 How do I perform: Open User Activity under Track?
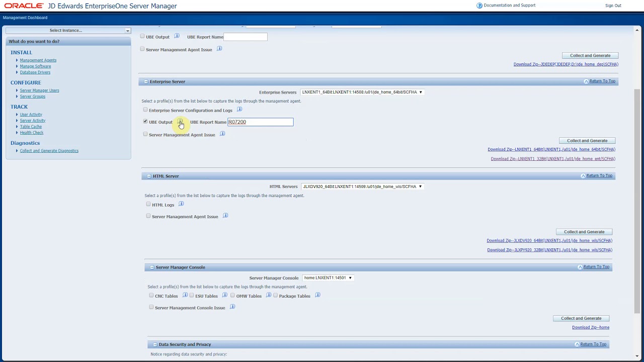31,115
